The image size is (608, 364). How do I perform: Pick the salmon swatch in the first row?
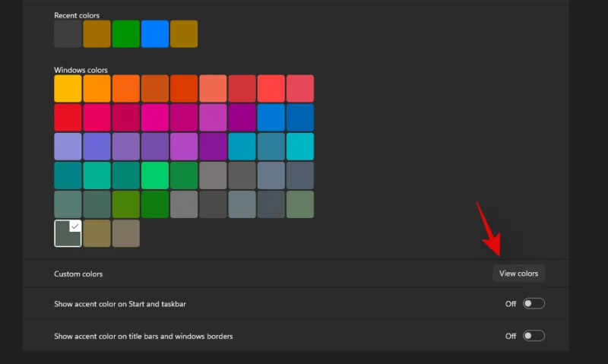(213, 88)
